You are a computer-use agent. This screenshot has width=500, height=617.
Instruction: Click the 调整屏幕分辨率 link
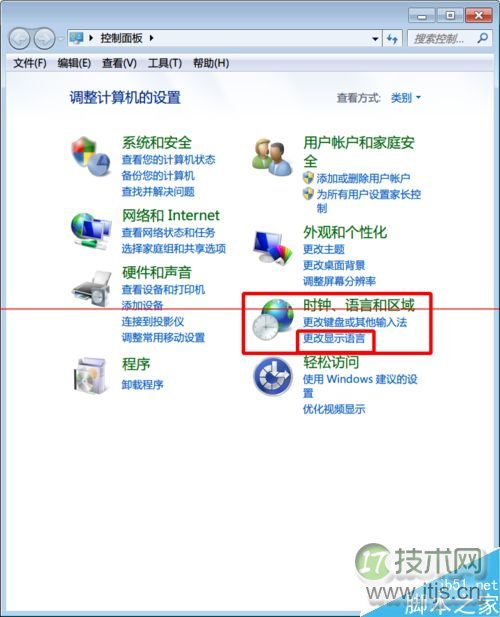[x=339, y=281]
